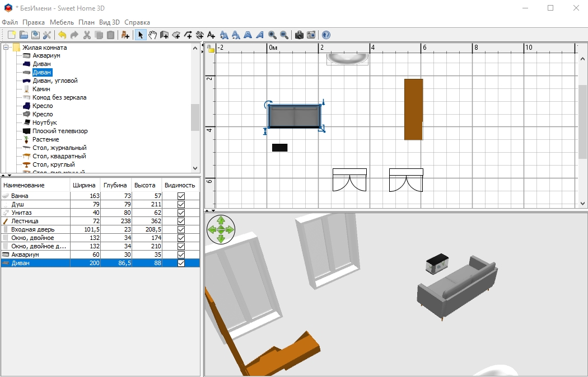Toggle visibility checkbox for Ванна
Viewport: 588px width, 377px height.
click(181, 196)
